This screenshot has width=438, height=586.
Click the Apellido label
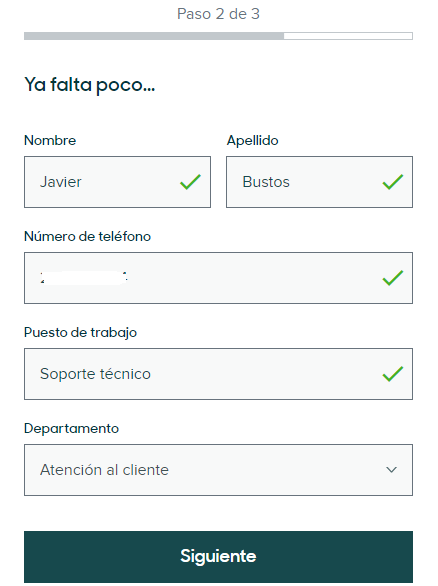253,141
